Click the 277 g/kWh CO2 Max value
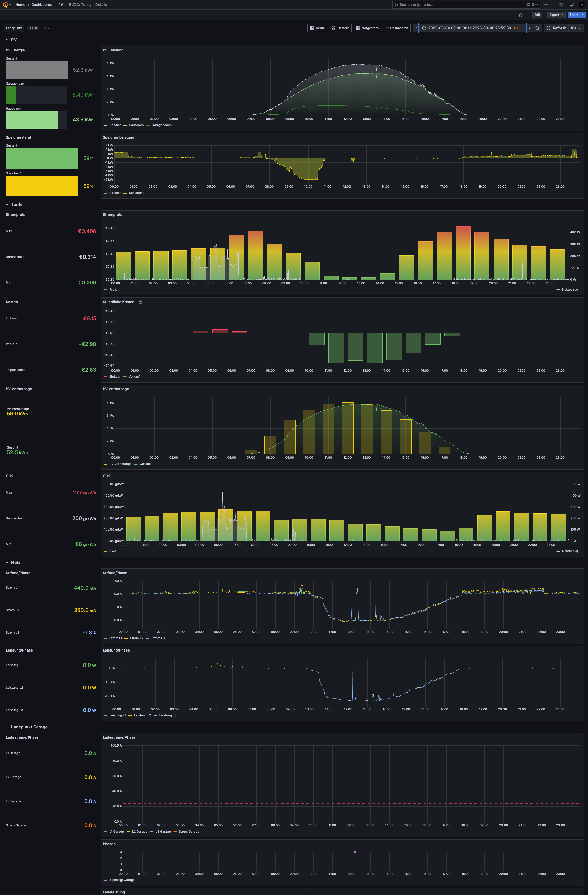Viewport: 588px width, 895px height. click(x=85, y=493)
